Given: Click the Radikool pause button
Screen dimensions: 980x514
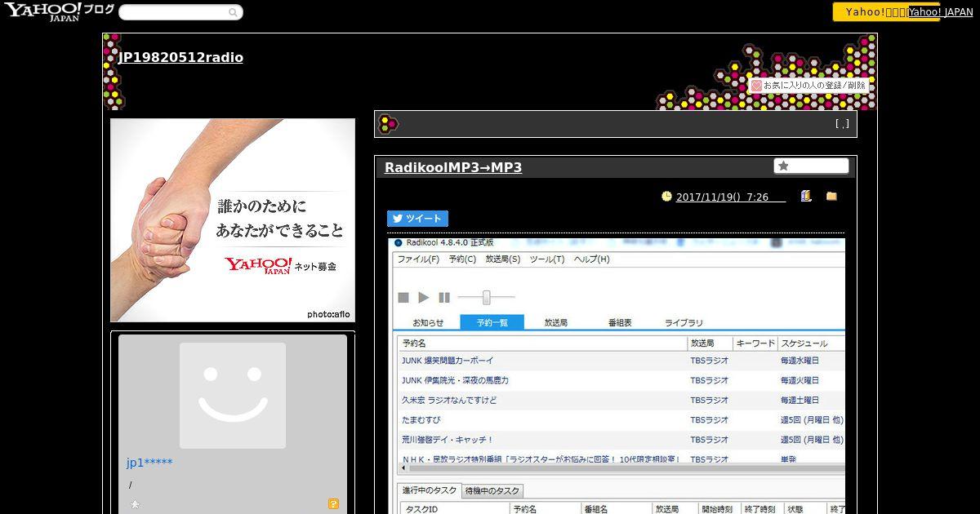Looking at the screenshot, I should (444, 298).
